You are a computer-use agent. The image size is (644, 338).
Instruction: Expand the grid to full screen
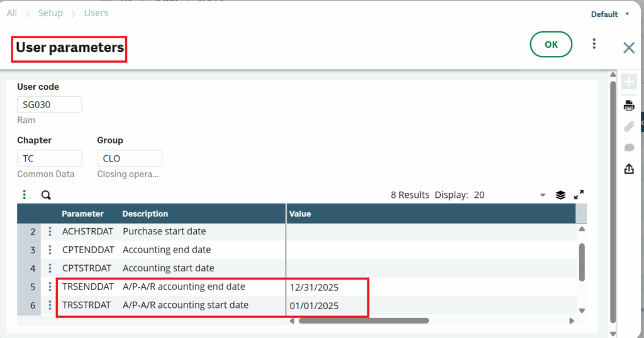click(579, 195)
